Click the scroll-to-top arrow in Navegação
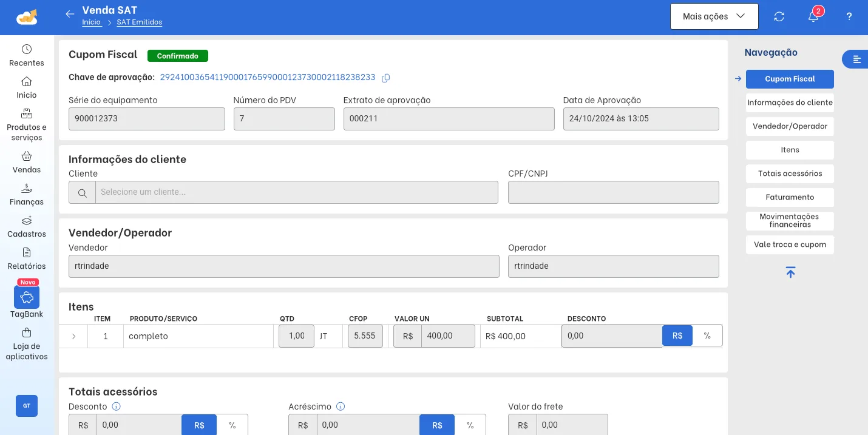 tap(790, 272)
